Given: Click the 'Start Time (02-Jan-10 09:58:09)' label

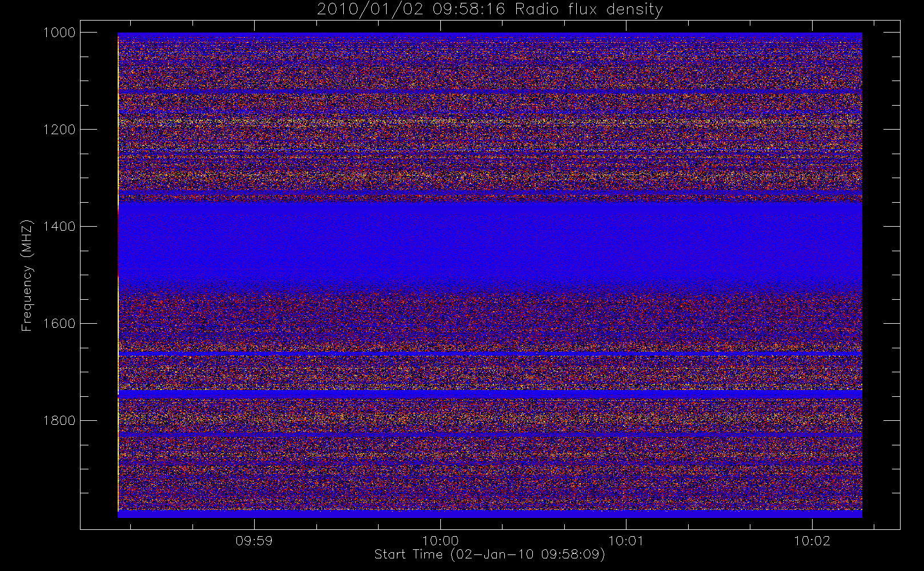Looking at the screenshot, I should pos(489,554).
